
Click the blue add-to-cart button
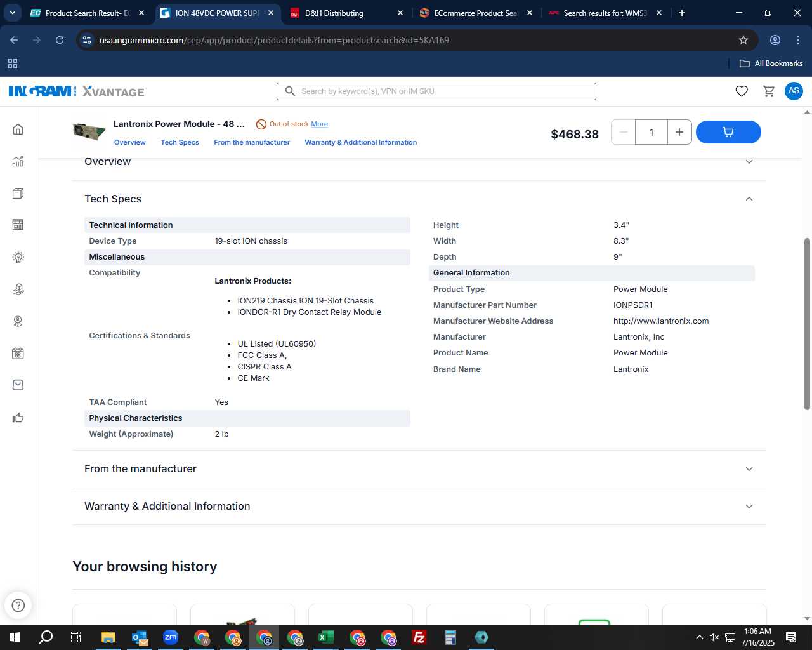click(728, 132)
